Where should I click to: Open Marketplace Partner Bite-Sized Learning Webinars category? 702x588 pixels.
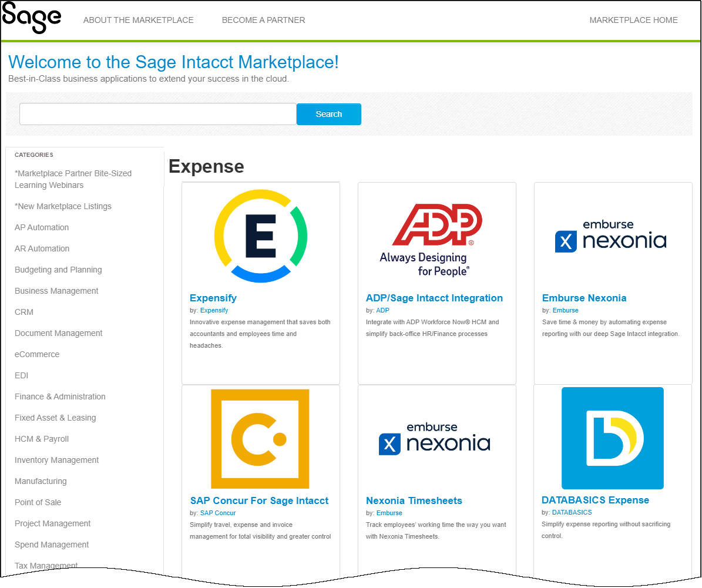click(73, 179)
